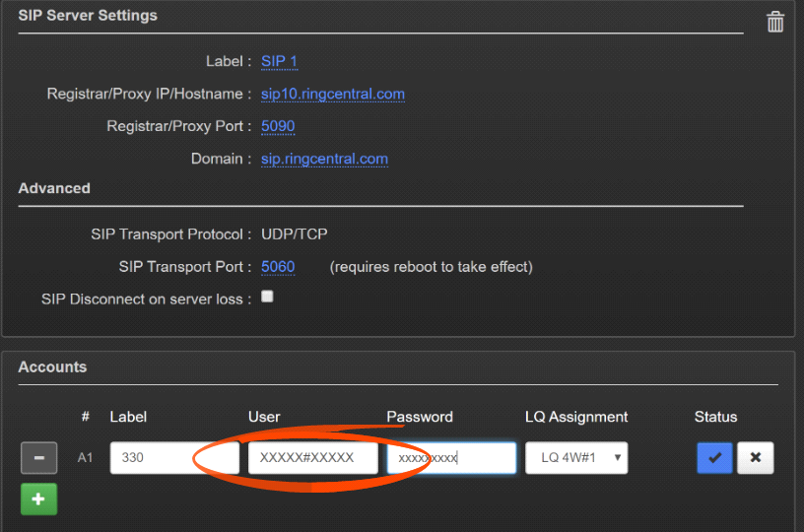
Task: Click the sip.ringcentral.com domain link
Action: 324,159
